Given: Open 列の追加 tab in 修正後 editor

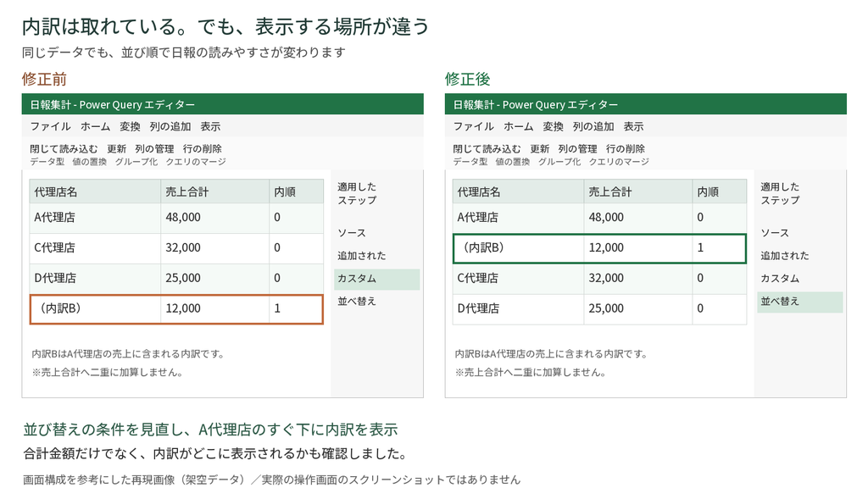Looking at the screenshot, I should click(593, 127).
